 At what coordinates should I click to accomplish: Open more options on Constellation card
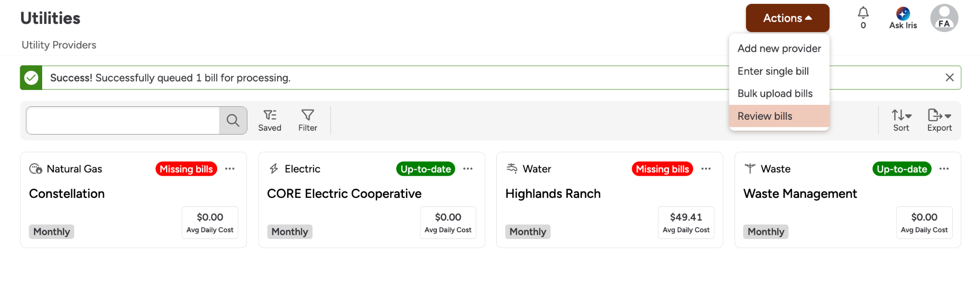click(230, 169)
